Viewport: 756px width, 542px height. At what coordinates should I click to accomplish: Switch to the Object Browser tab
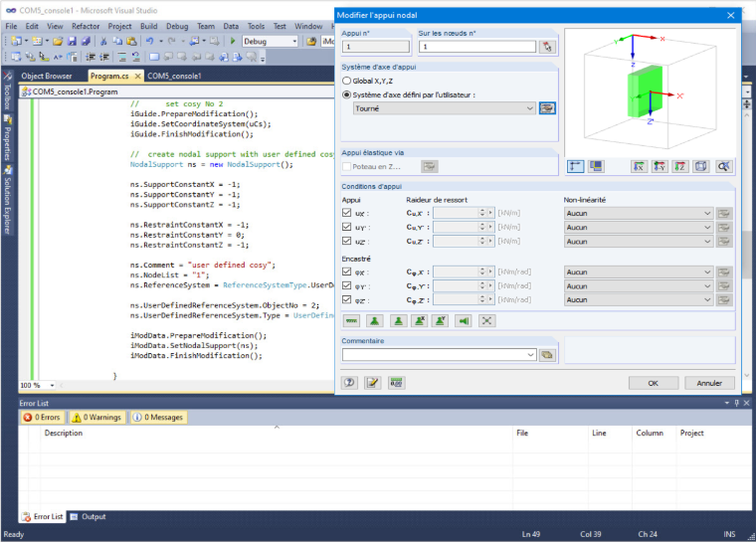pos(47,76)
